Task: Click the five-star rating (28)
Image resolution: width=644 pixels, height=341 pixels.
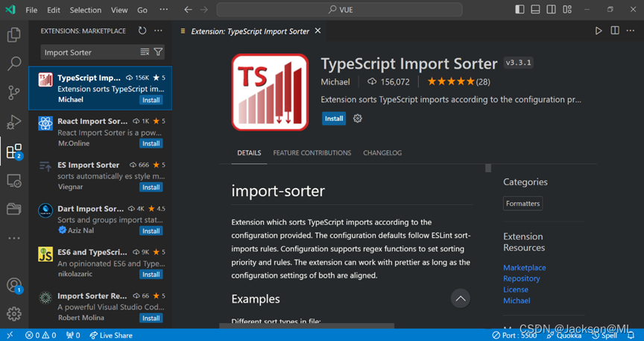Action: (x=458, y=81)
